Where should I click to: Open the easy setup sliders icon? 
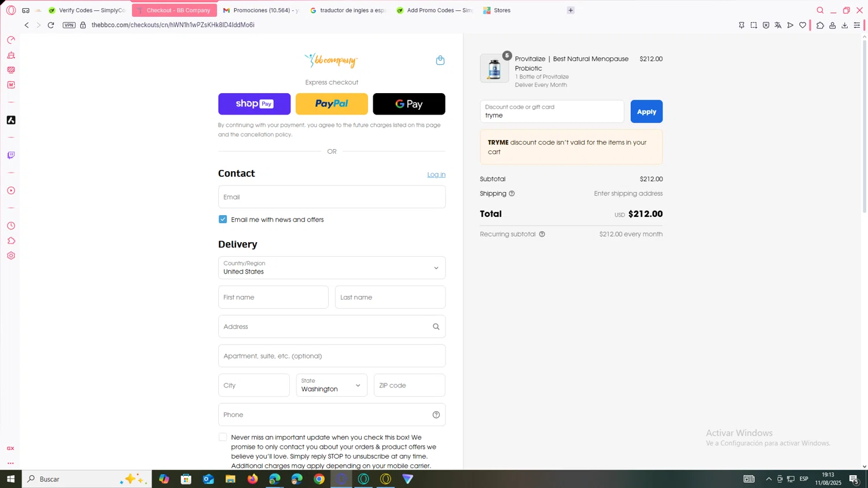[857, 25]
